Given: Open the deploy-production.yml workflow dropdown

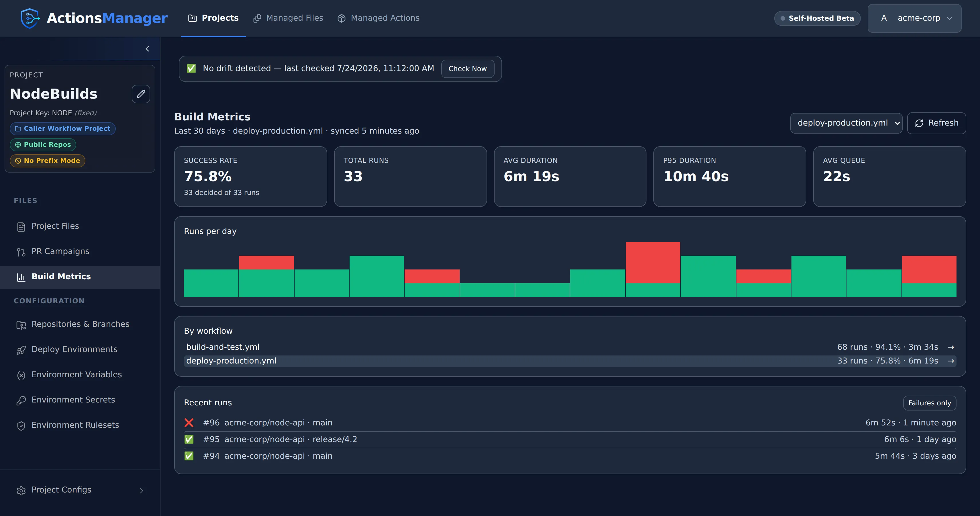Looking at the screenshot, I should (x=846, y=123).
